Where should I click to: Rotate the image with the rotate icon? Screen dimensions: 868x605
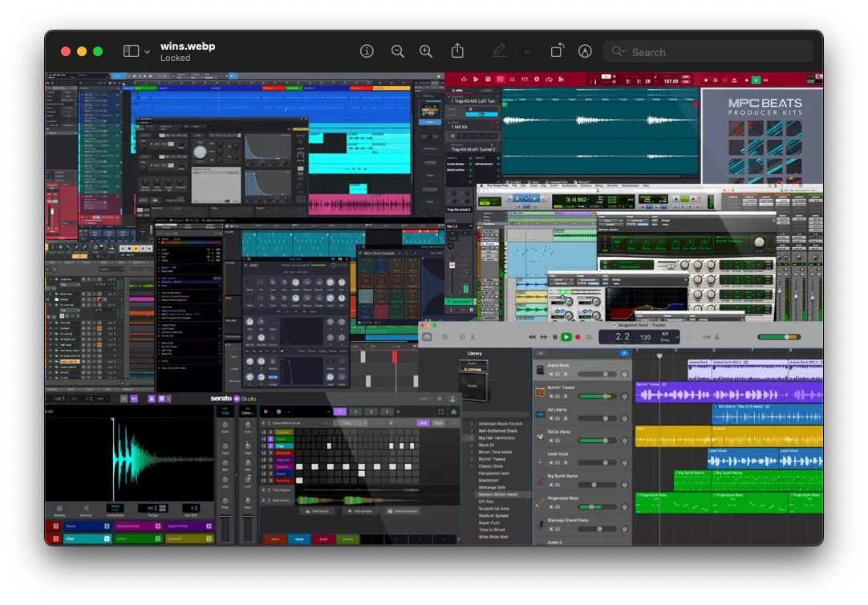pos(557,51)
